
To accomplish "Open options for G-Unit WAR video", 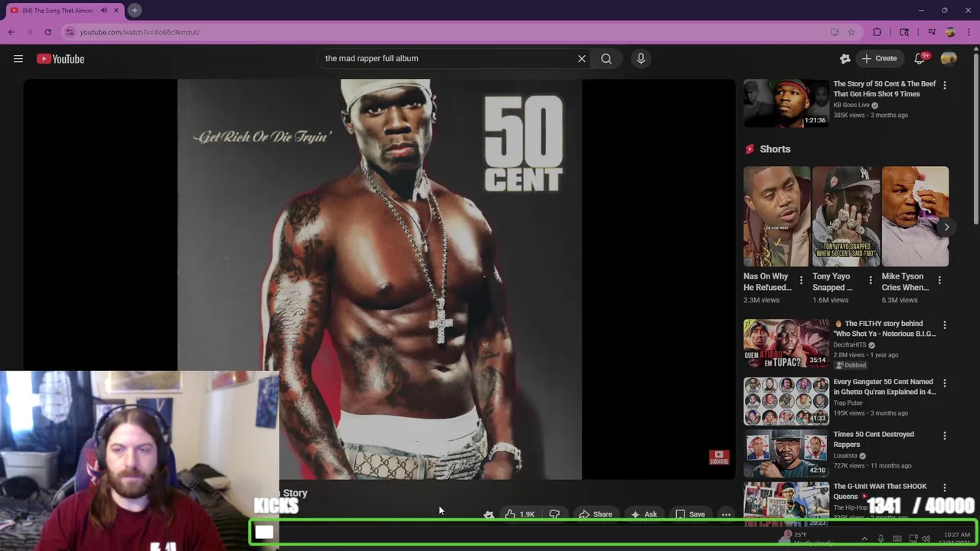I will [x=944, y=487].
